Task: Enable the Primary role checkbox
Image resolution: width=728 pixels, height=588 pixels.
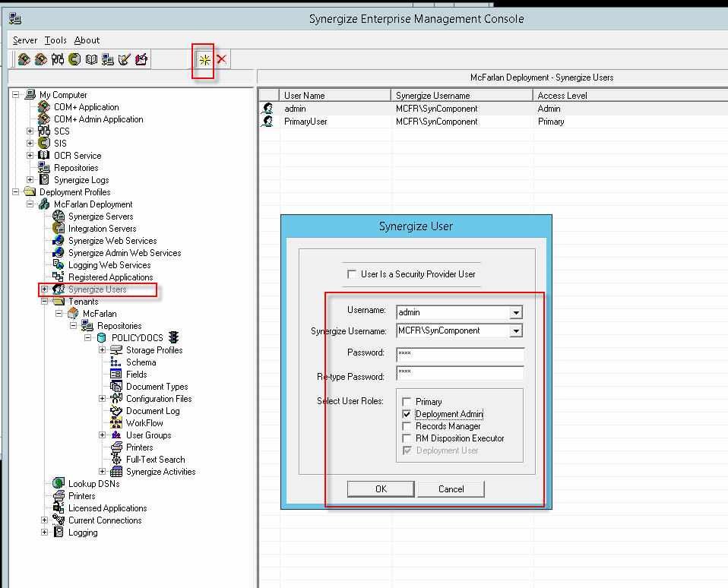Action: coord(407,402)
